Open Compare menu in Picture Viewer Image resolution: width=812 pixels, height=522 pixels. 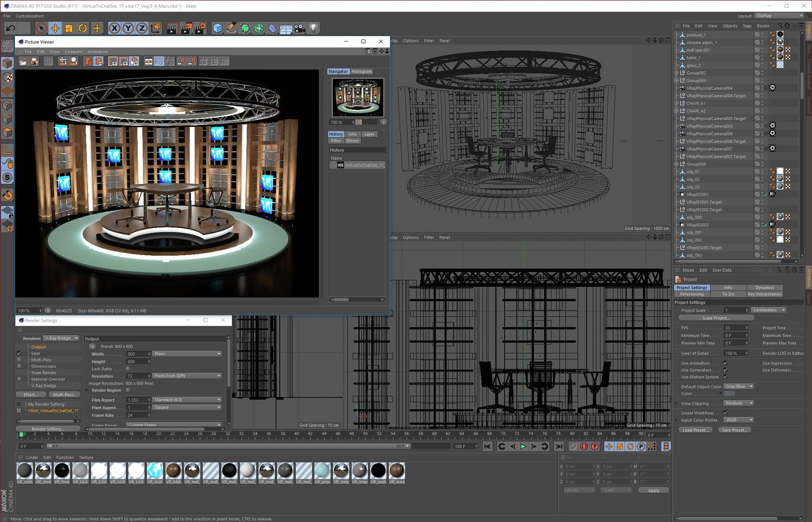73,52
